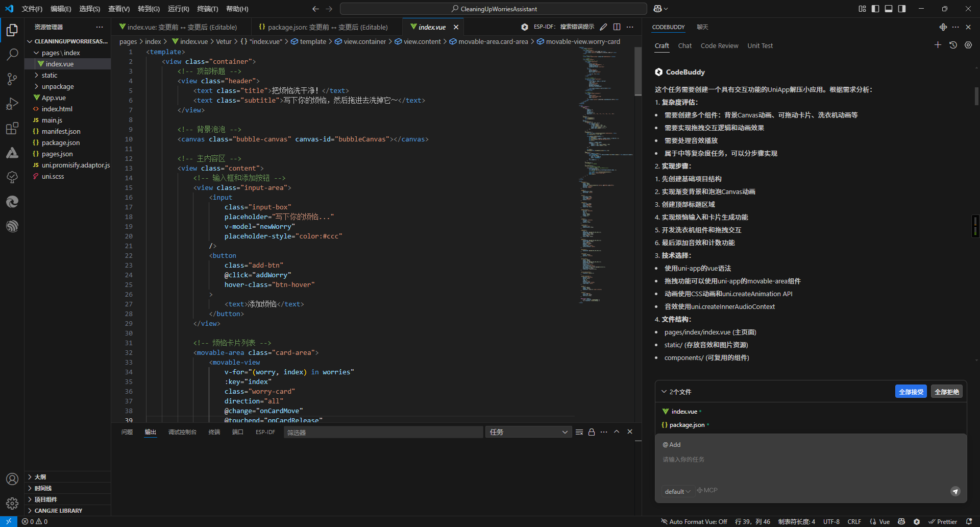Image resolution: width=980 pixels, height=527 pixels.
Task: Toggle output auto-scroll lock icon
Action: click(592, 432)
